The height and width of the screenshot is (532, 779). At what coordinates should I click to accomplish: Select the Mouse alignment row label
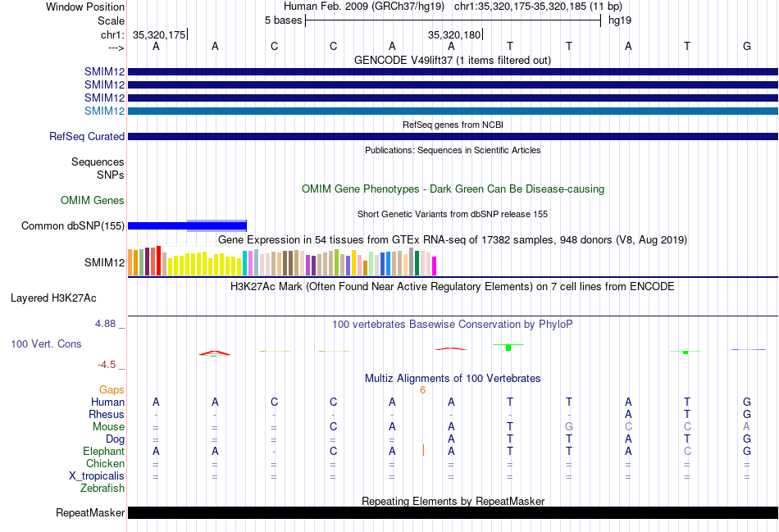(x=108, y=427)
